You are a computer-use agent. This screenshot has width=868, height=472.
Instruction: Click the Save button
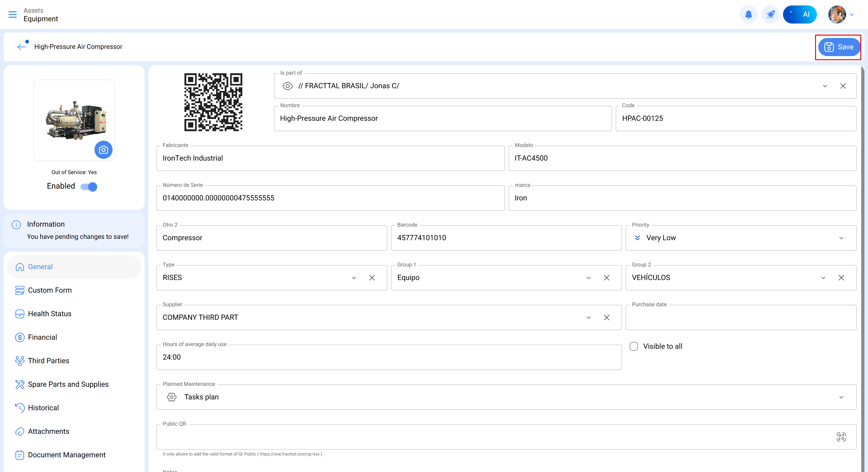coord(839,47)
